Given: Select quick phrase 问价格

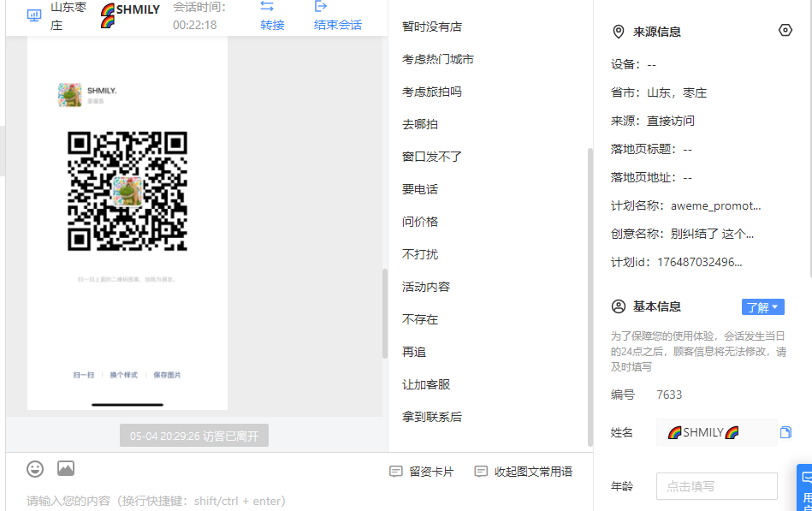Looking at the screenshot, I should pos(420,222).
